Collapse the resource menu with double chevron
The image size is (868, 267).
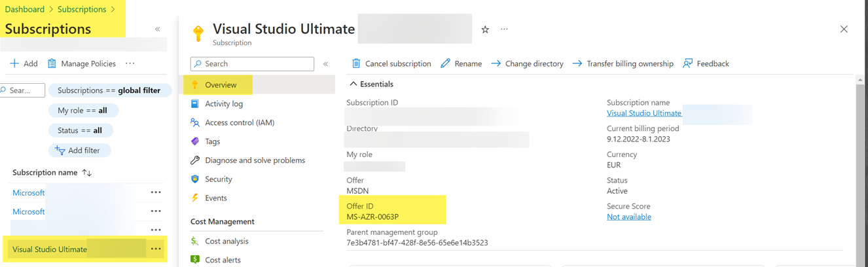[325, 63]
